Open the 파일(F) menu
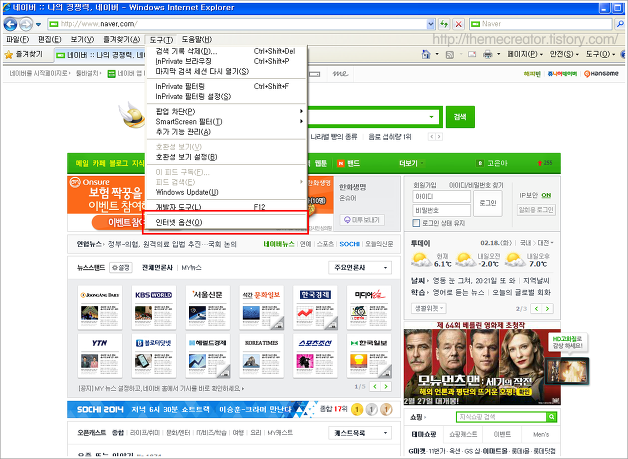The height and width of the screenshot is (459, 628). coord(18,39)
